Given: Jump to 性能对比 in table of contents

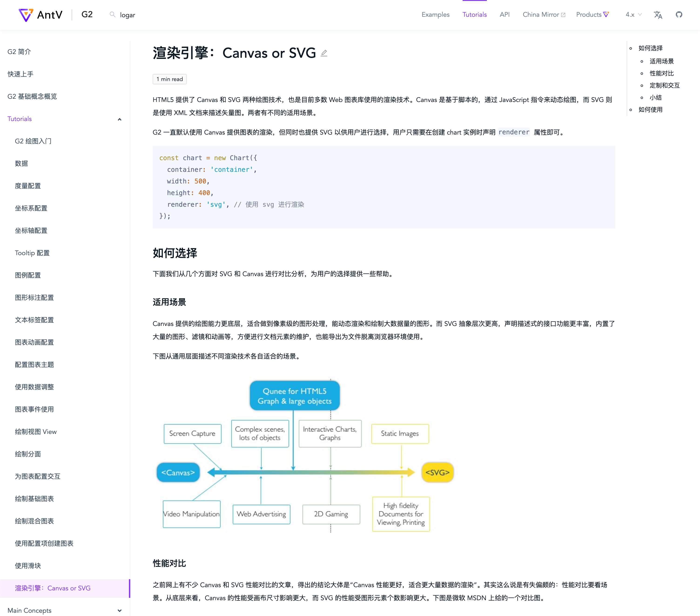Looking at the screenshot, I should click(x=662, y=73).
